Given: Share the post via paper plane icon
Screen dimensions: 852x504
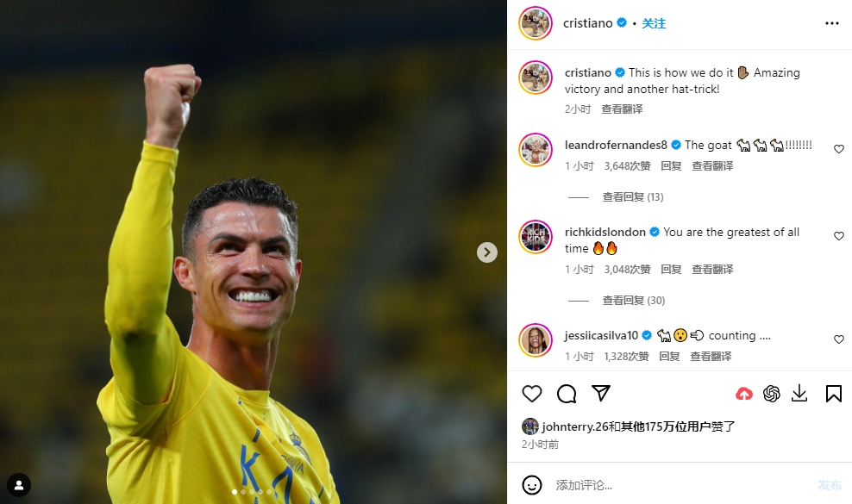Looking at the screenshot, I should click(601, 393).
